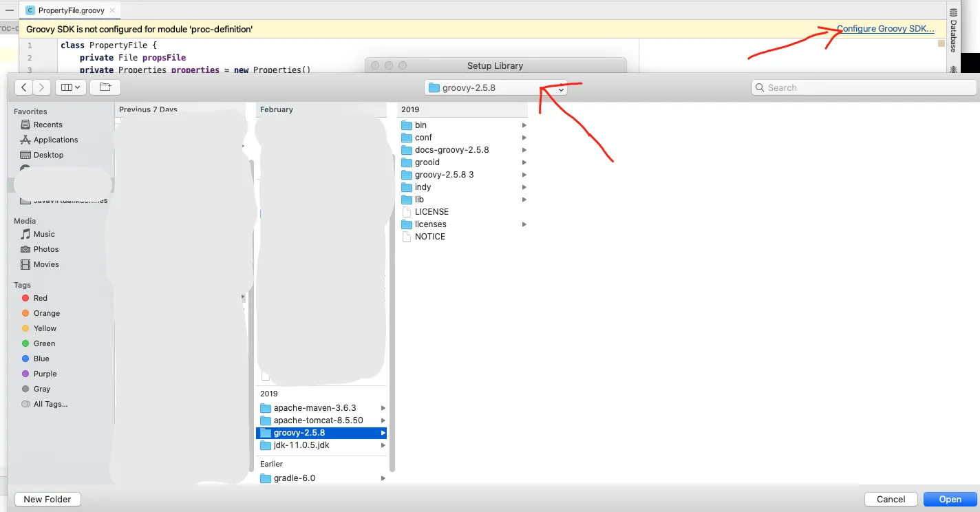Open Movies in the sidebar
This screenshot has width=980, height=512.
pyautogui.click(x=46, y=264)
